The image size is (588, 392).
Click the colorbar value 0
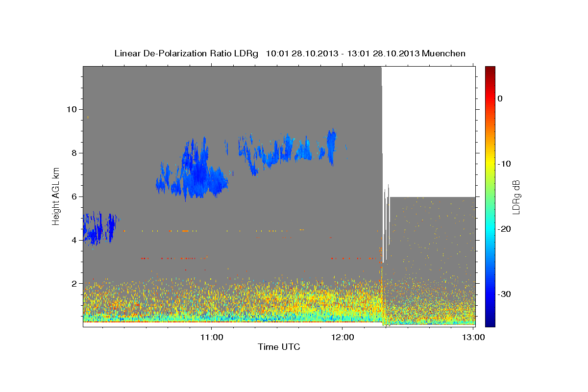pos(500,98)
